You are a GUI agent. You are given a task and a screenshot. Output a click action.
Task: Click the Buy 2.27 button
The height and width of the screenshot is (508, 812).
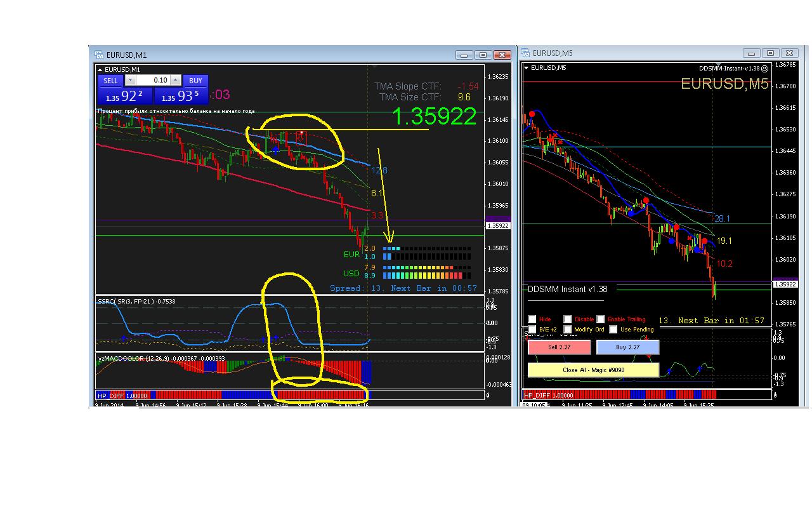(628, 347)
